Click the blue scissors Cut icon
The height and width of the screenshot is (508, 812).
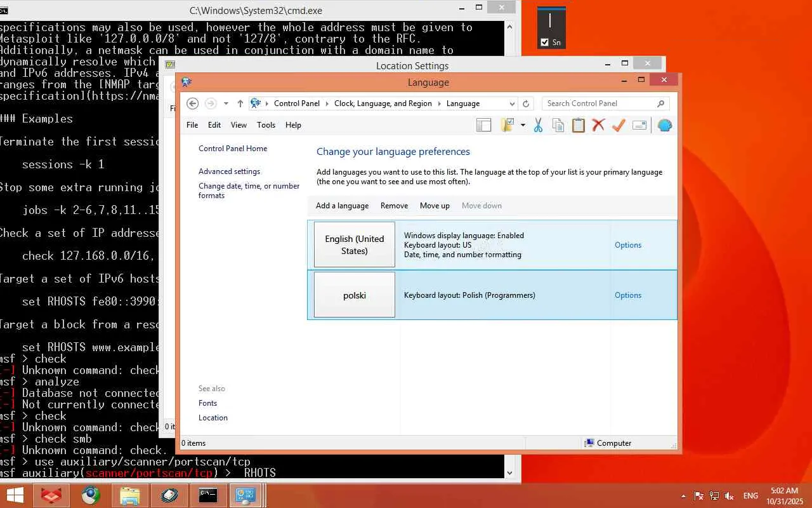tap(538, 125)
